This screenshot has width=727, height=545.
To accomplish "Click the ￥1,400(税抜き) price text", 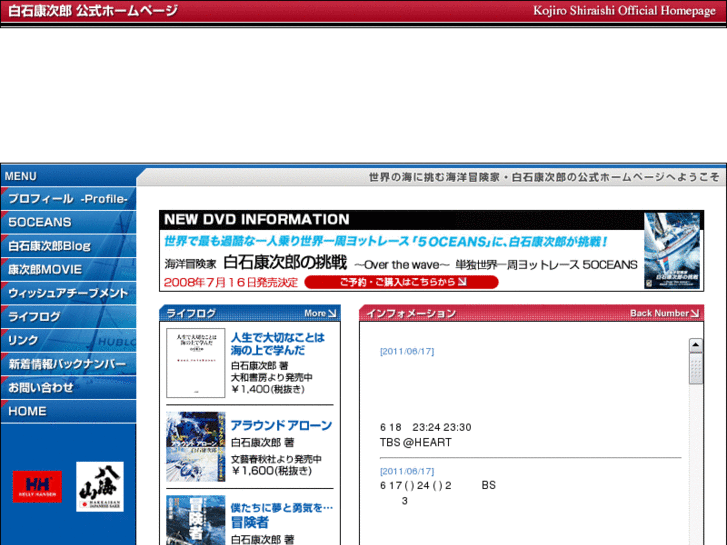I will point(268,389).
